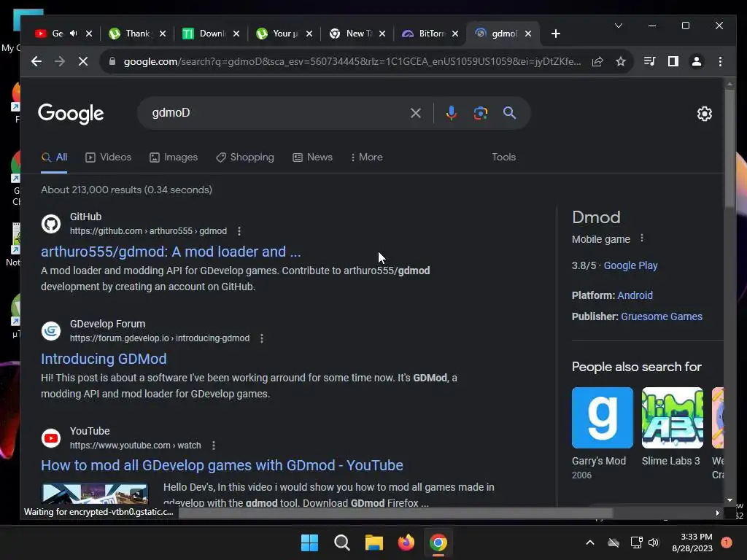This screenshot has width=747, height=560.
Task: Open Introducing GDMod forum result
Action: [x=104, y=359]
